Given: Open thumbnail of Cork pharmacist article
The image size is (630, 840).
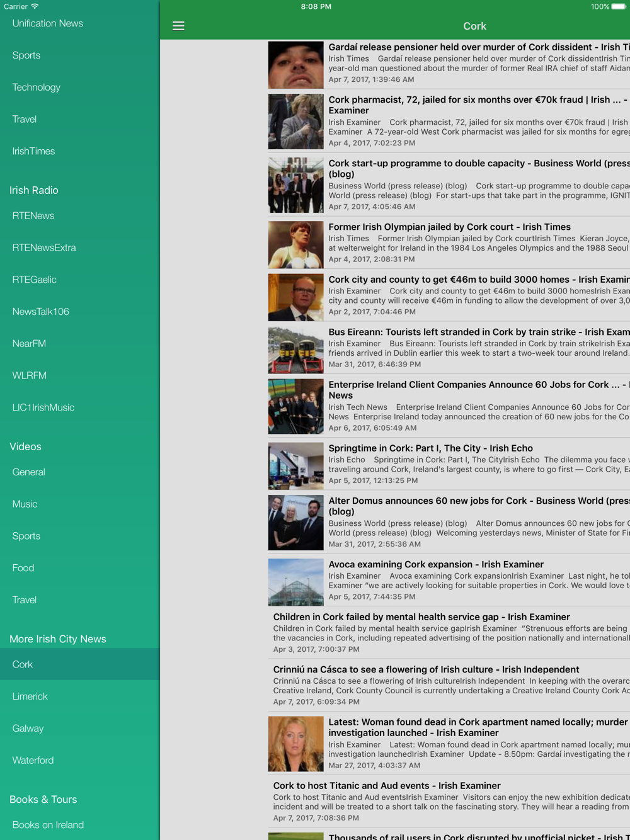Looking at the screenshot, I should (295, 122).
